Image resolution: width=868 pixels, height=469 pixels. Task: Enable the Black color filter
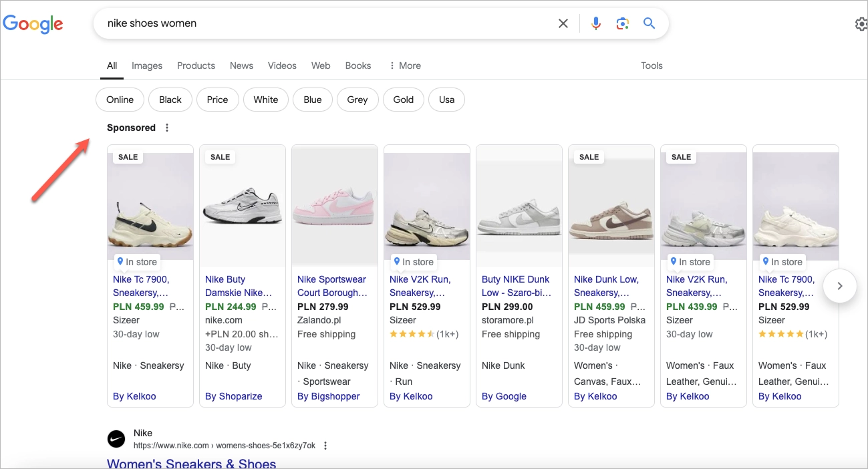tap(170, 99)
